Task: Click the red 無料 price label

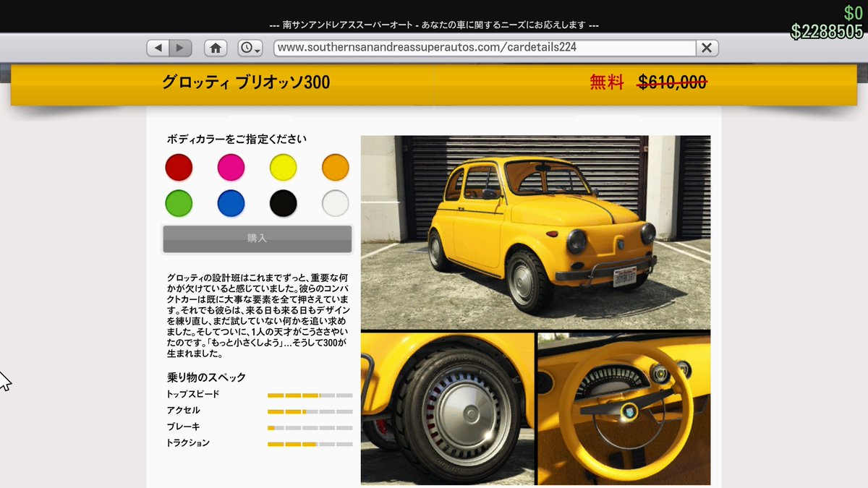Action: [x=607, y=82]
